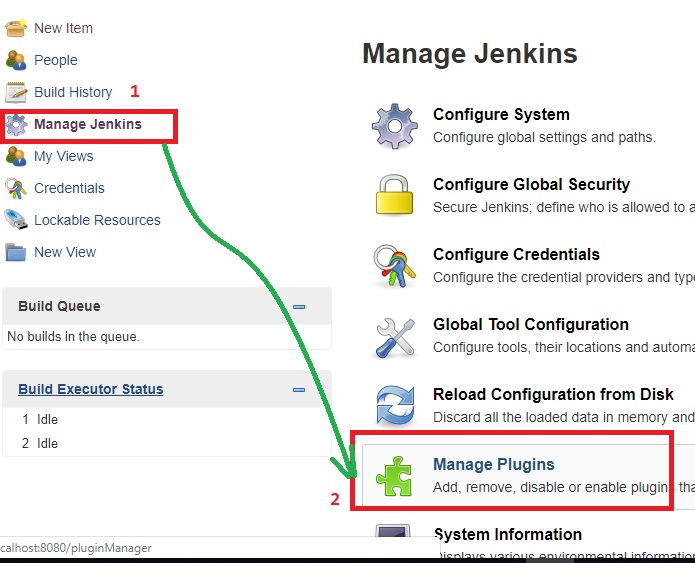Click the Global Tool Configuration wrench icon
This screenshot has width=695, height=563.
point(395,337)
